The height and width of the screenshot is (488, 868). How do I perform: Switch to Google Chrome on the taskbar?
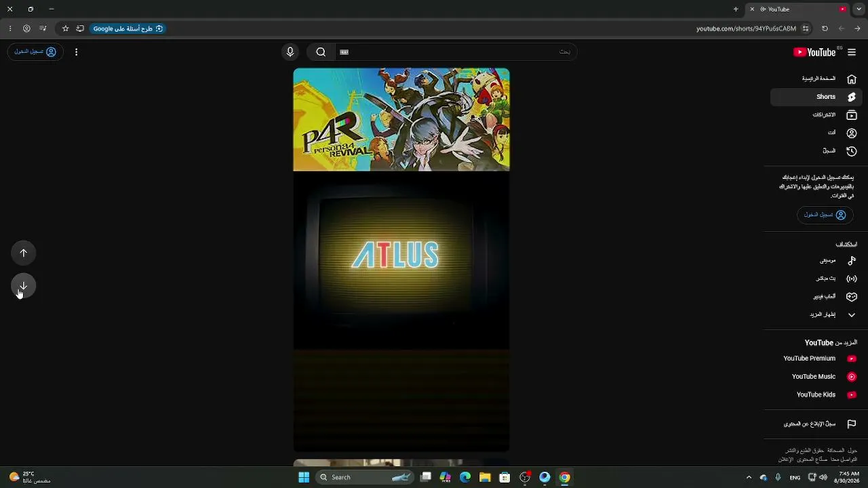click(564, 477)
